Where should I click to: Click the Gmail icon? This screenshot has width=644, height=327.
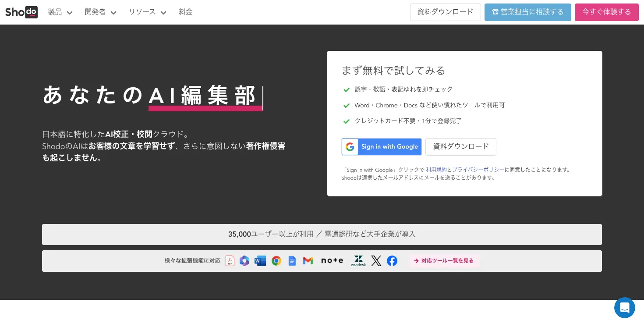[x=308, y=261]
